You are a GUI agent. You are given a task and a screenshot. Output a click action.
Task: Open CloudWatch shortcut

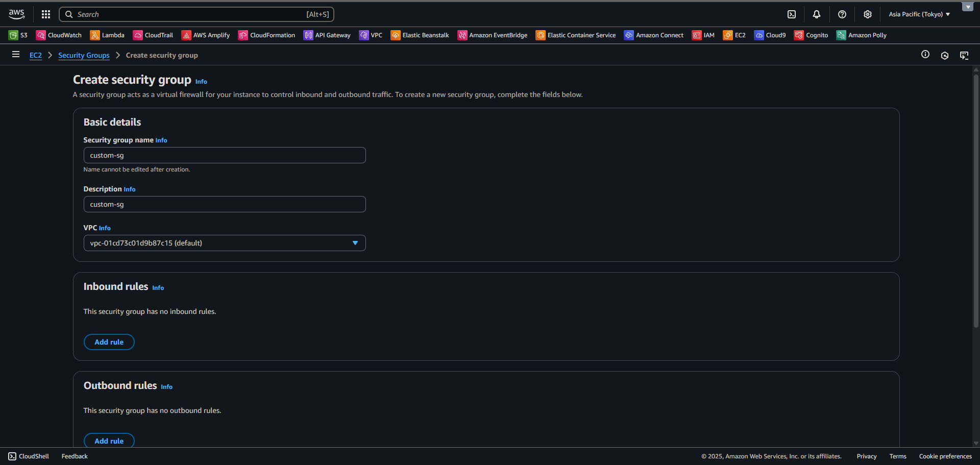pyautogui.click(x=59, y=35)
